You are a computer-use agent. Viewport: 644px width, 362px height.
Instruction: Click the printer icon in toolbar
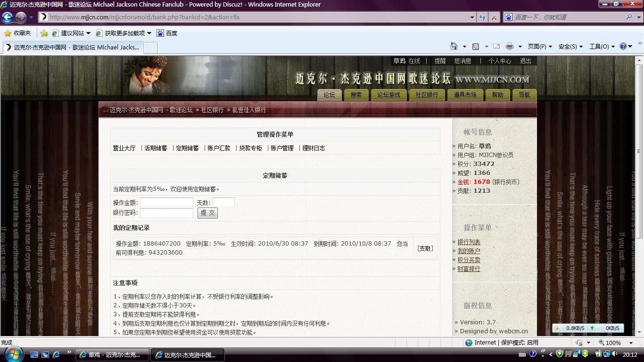click(x=509, y=46)
